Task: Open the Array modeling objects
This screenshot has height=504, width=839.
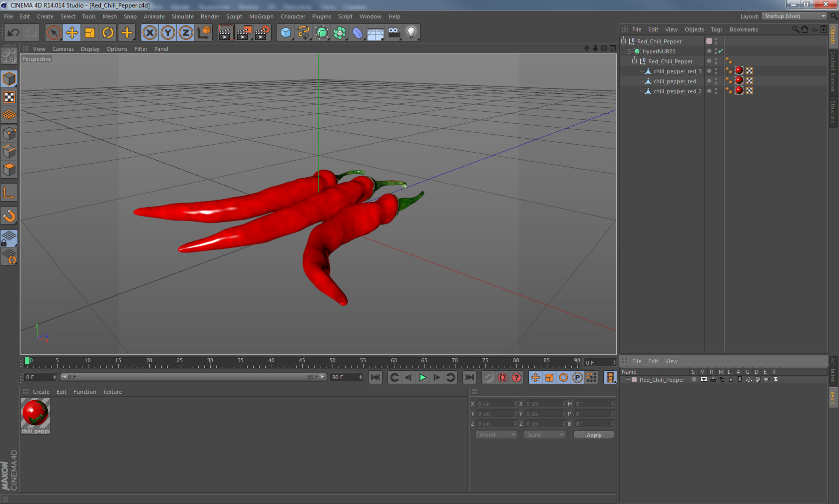Action: (x=340, y=33)
